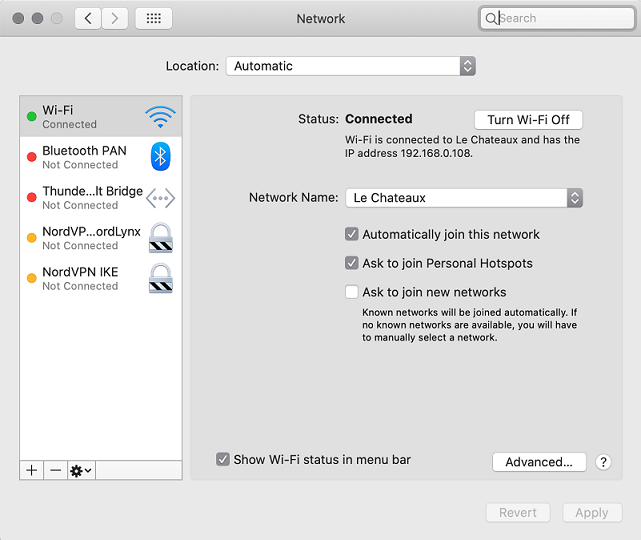This screenshot has height=540, width=641.
Task: Select Wi-Fi in the services list
Action: tap(101, 117)
